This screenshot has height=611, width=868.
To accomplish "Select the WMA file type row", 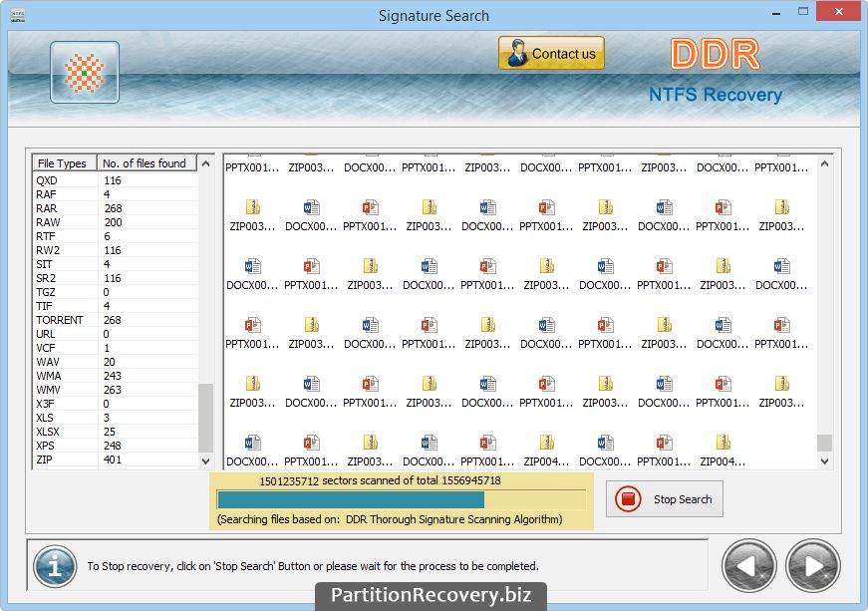I will click(x=116, y=376).
